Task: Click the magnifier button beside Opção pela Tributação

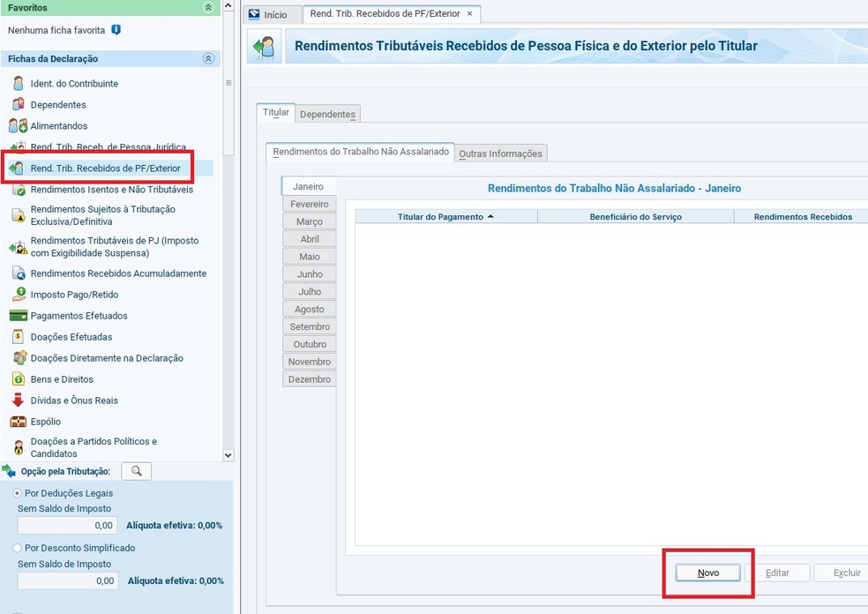Action: (x=136, y=471)
